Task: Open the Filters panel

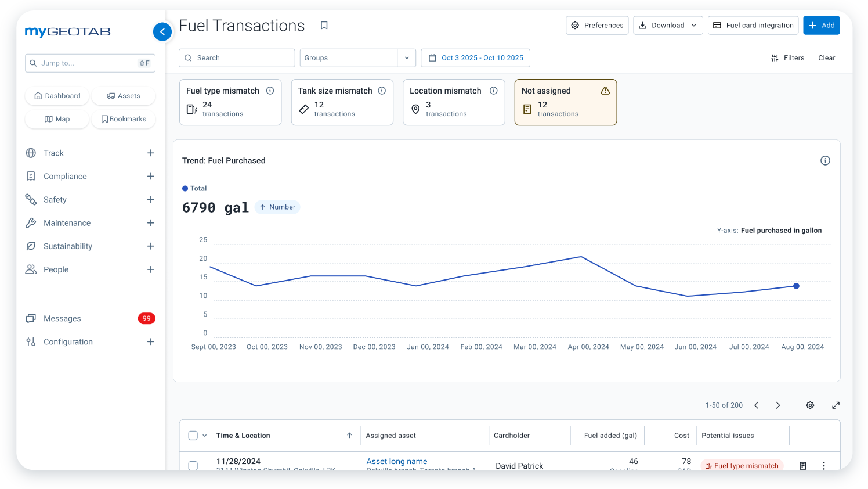Action: coord(787,58)
